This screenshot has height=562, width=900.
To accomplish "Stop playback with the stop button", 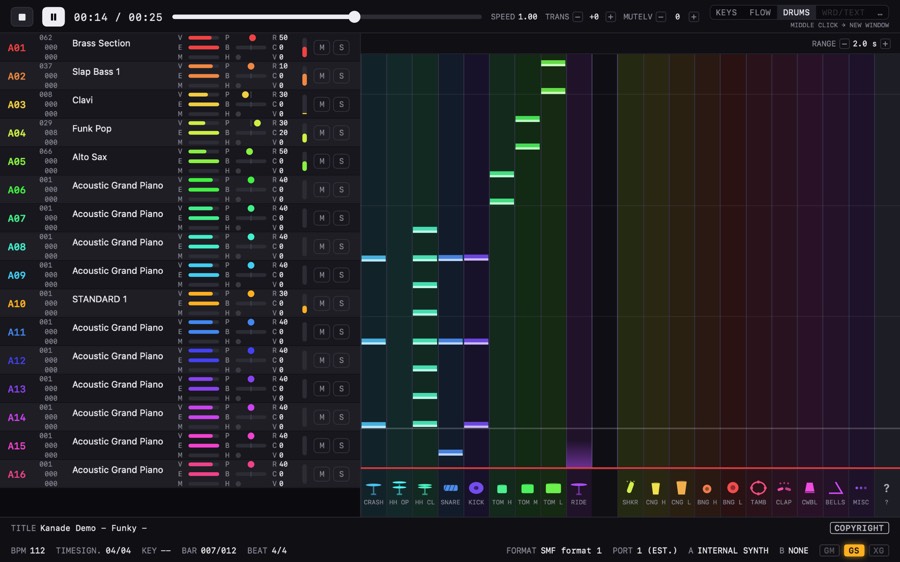I will pyautogui.click(x=22, y=17).
